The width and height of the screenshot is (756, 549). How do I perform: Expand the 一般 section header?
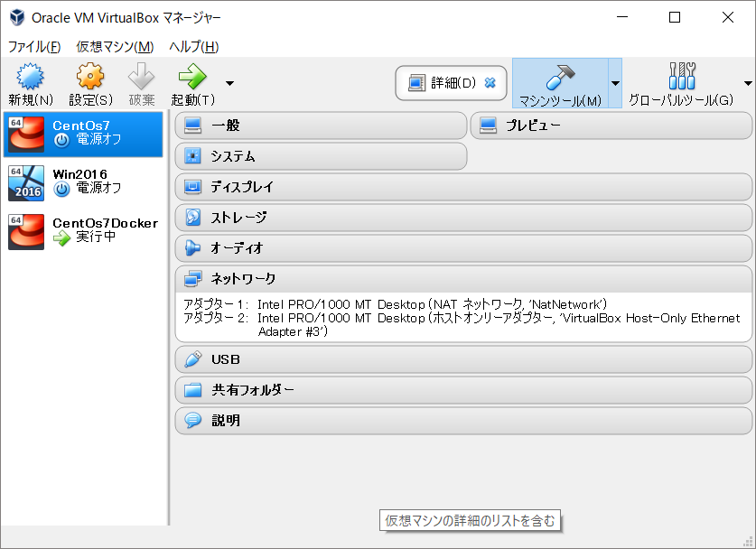pos(322,126)
